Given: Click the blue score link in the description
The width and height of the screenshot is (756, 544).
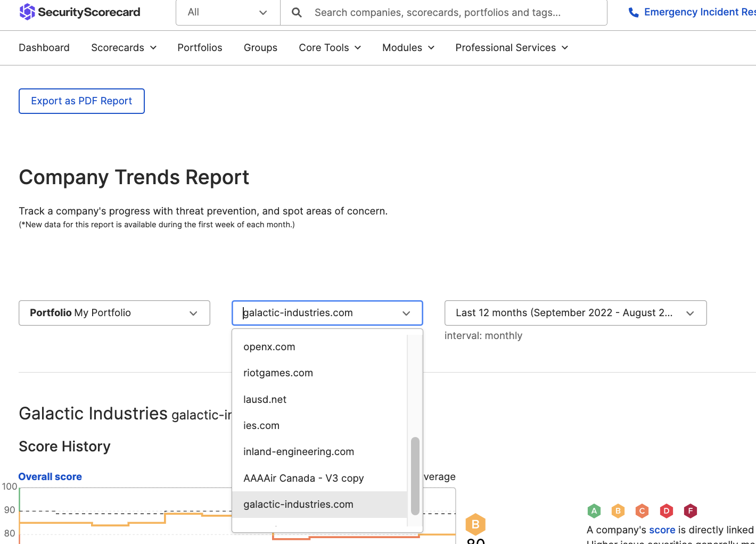Looking at the screenshot, I should click(662, 530).
